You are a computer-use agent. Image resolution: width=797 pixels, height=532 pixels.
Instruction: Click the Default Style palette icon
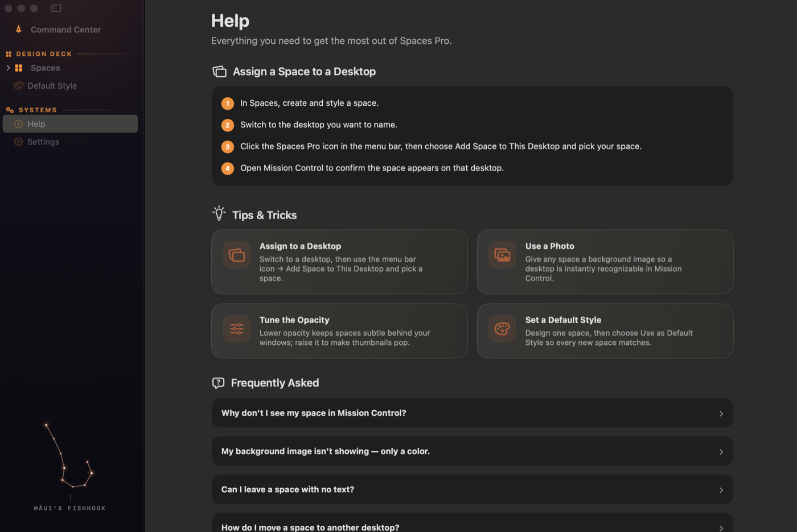(18, 85)
